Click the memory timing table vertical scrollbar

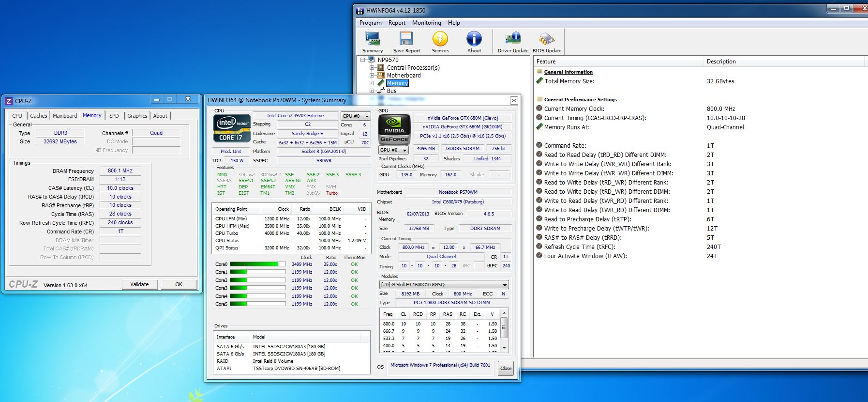504,330
